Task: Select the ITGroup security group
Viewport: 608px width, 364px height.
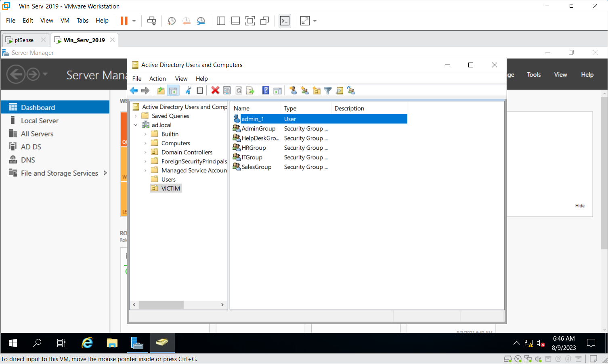Action: click(252, 157)
